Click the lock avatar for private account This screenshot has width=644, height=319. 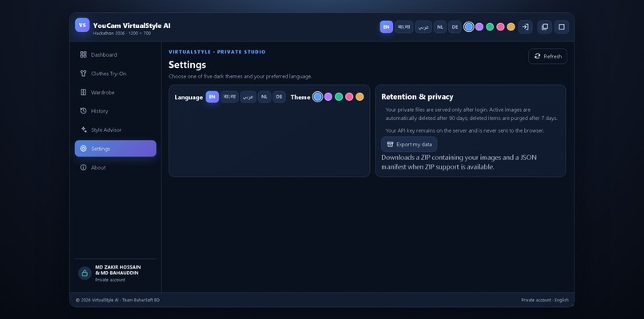[85, 273]
